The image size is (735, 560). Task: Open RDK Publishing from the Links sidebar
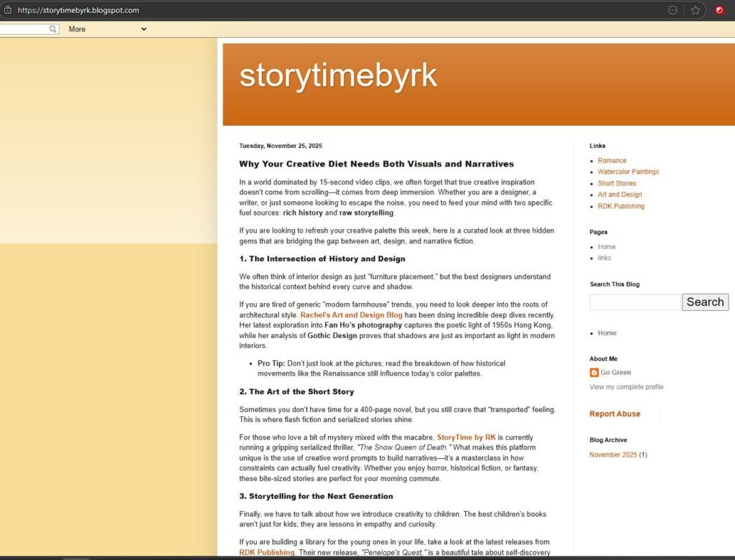(x=621, y=206)
